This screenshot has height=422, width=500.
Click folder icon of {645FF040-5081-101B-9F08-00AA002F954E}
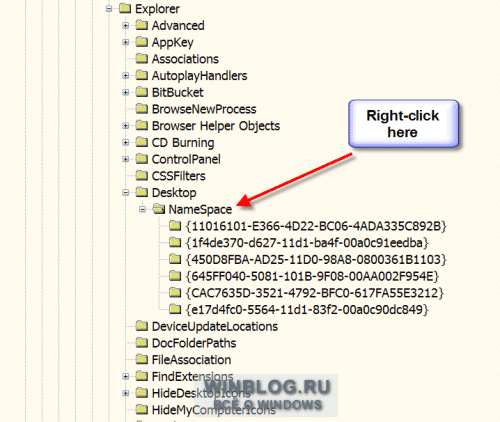pos(175,276)
